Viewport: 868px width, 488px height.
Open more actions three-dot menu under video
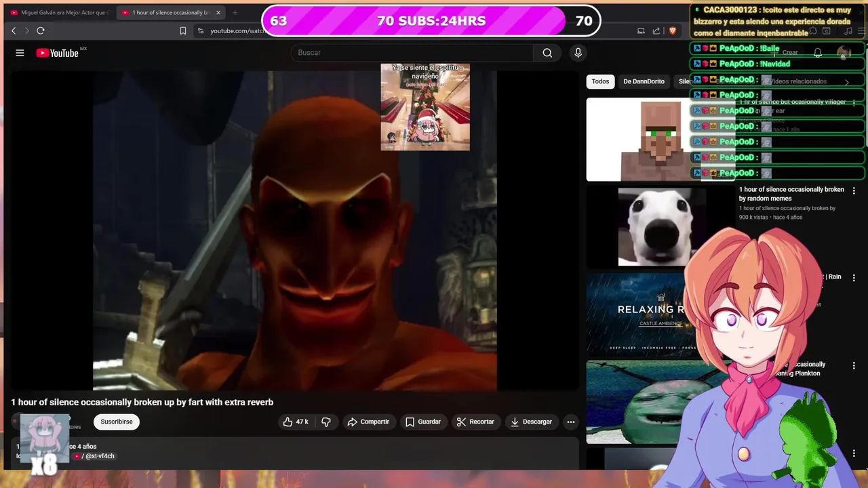[571, 422]
